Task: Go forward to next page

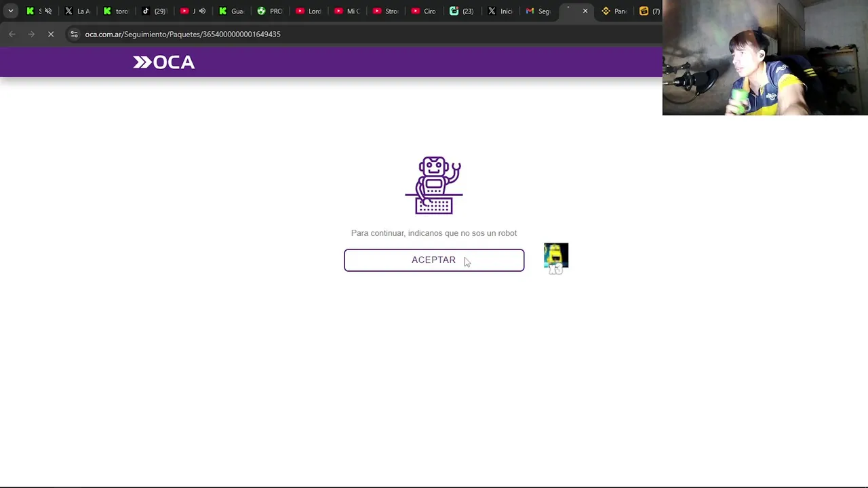Action: pos(31,34)
